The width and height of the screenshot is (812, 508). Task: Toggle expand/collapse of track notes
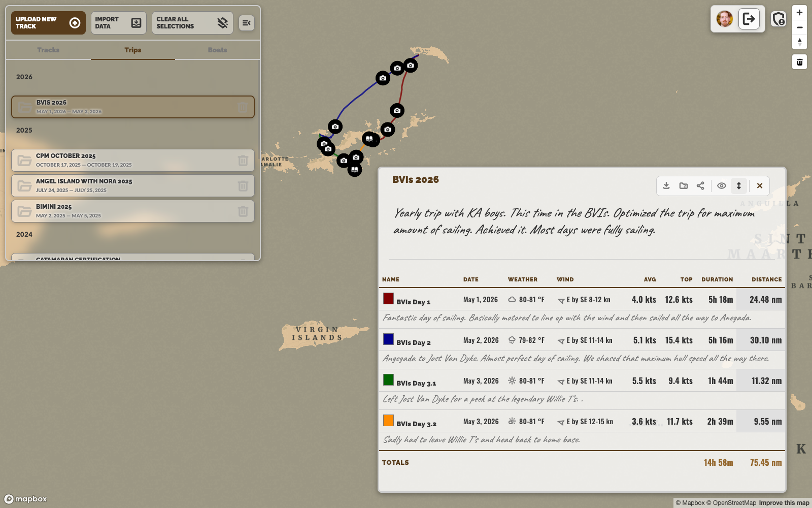(739, 185)
